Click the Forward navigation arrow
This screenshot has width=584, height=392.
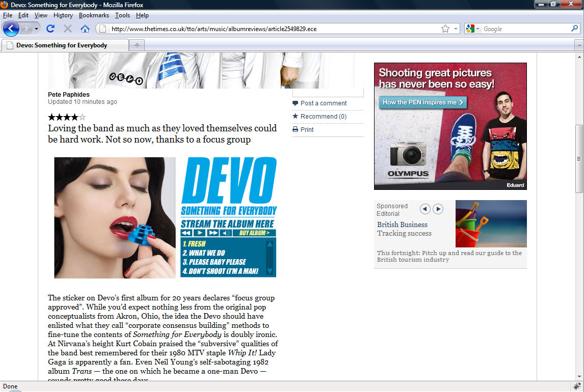[26, 29]
